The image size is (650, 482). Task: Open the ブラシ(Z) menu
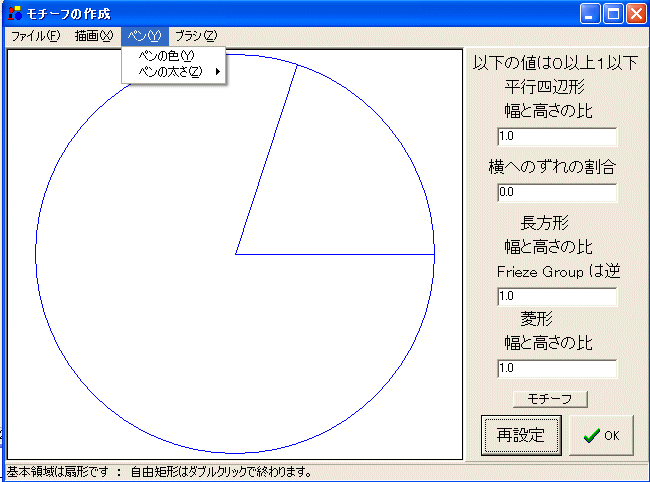pyautogui.click(x=196, y=36)
